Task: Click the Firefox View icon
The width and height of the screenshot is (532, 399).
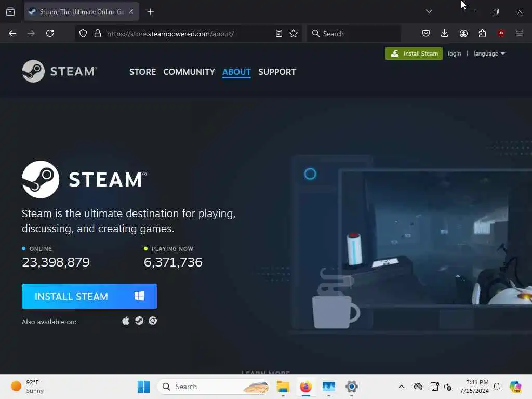Action: [10, 11]
